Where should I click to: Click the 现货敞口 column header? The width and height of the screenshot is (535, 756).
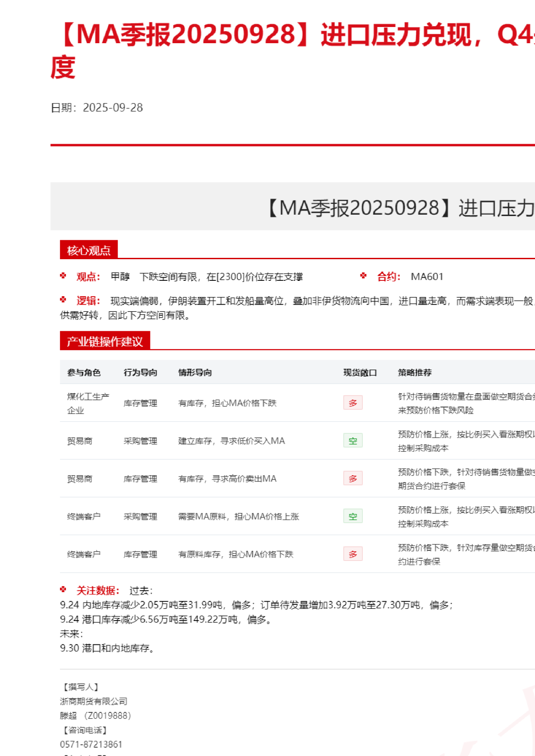(360, 373)
